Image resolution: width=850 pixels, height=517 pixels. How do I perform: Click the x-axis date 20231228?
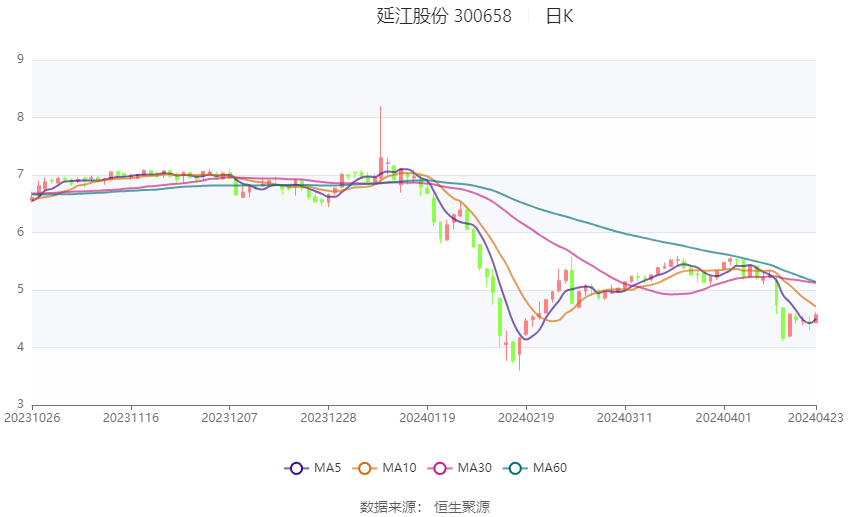[x=329, y=418]
